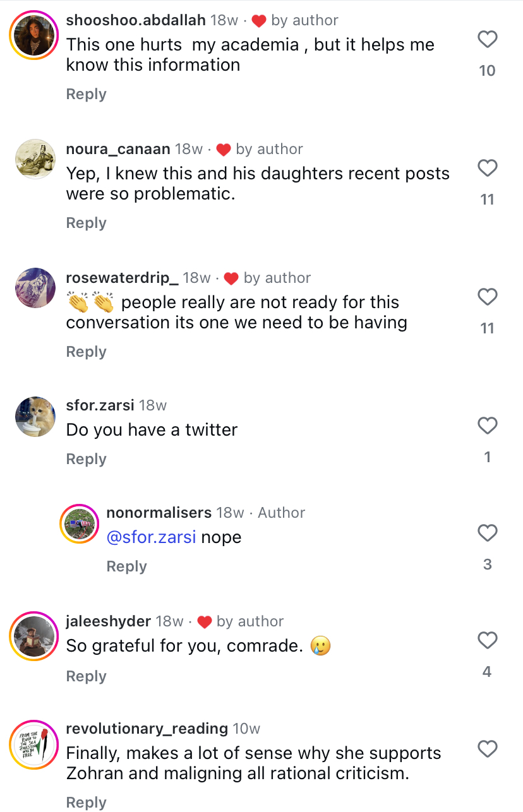Open nonormalisers author username
The height and width of the screenshot is (812, 523).
tap(159, 513)
